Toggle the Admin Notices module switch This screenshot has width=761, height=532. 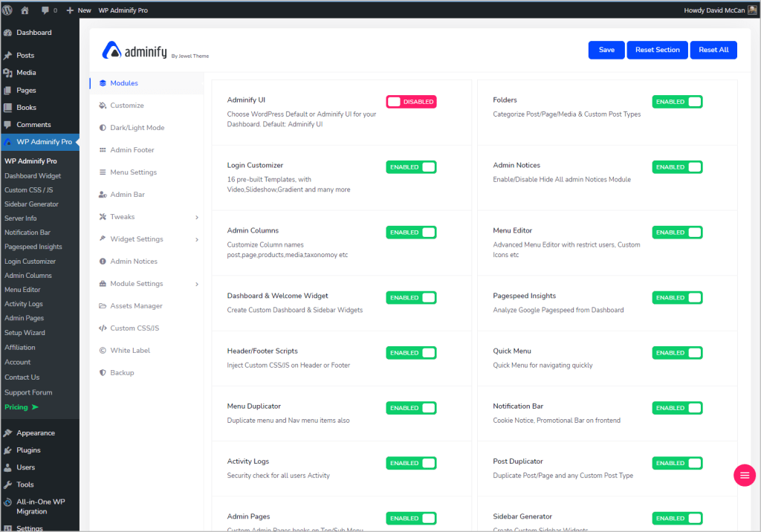click(677, 167)
